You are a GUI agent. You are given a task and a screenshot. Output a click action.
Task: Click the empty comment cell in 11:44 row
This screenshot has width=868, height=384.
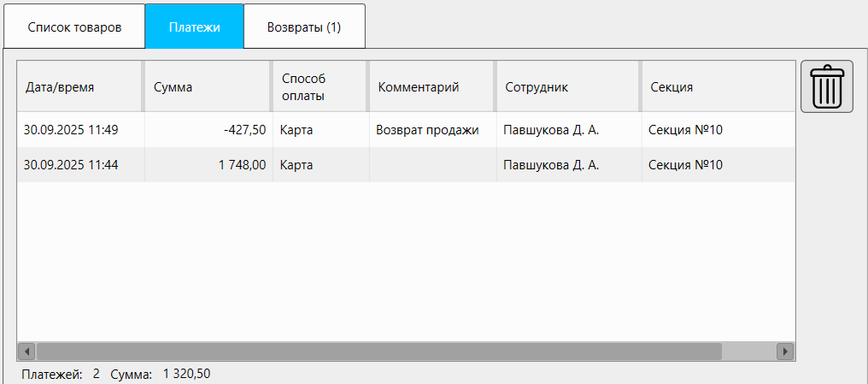tap(432, 165)
